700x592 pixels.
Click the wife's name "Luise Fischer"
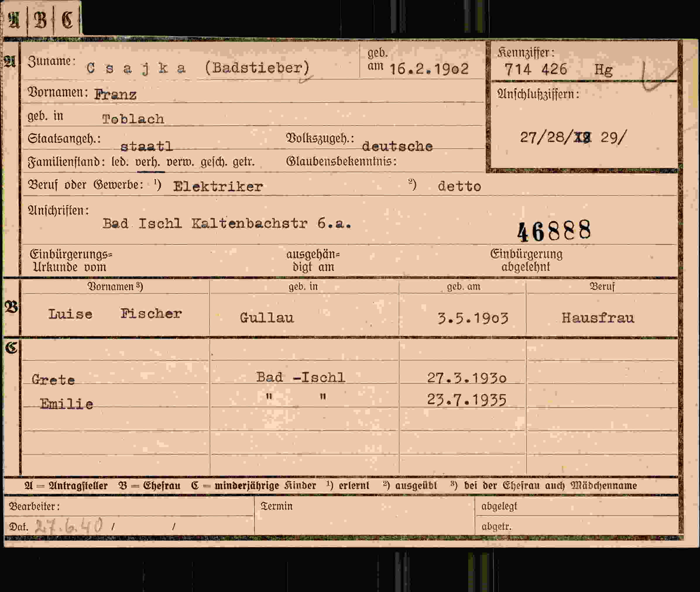tap(115, 314)
